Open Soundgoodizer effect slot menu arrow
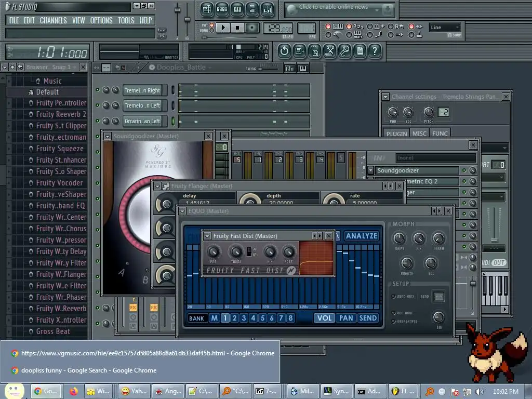532x399 pixels. click(370, 170)
